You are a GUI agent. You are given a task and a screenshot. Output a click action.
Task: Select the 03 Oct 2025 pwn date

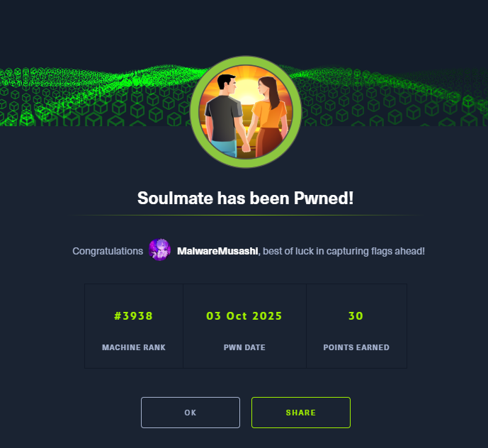[244, 316]
